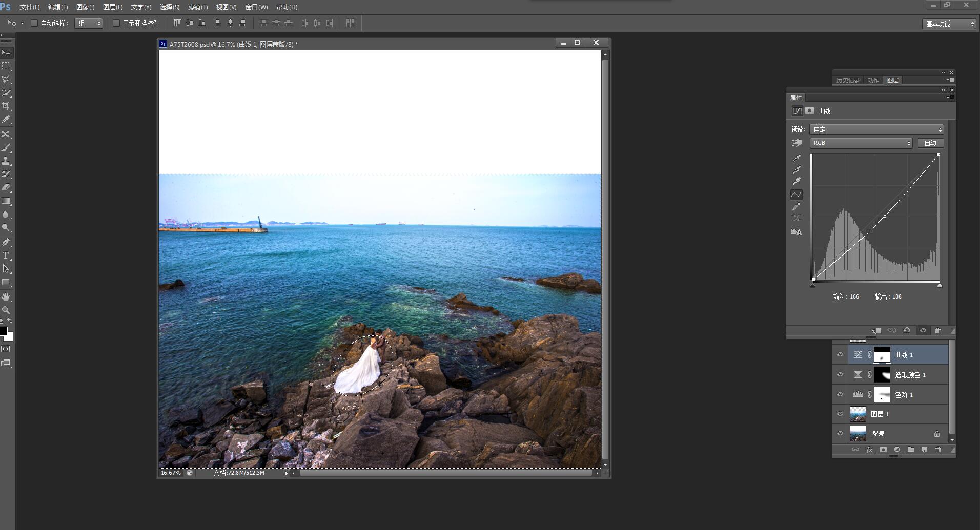Switch to the 历史记录 tab
This screenshot has height=530, width=980.
pyautogui.click(x=848, y=80)
